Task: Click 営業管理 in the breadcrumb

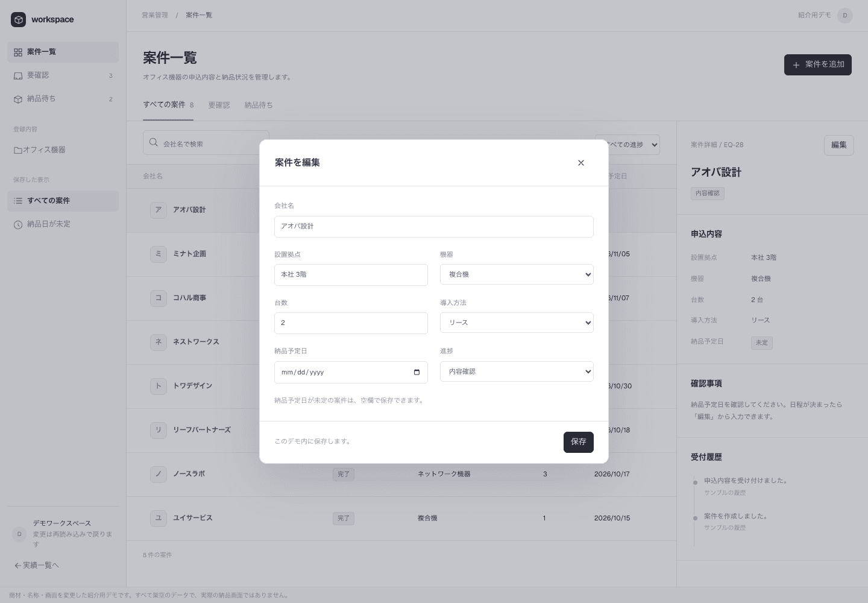Action: coord(155,15)
